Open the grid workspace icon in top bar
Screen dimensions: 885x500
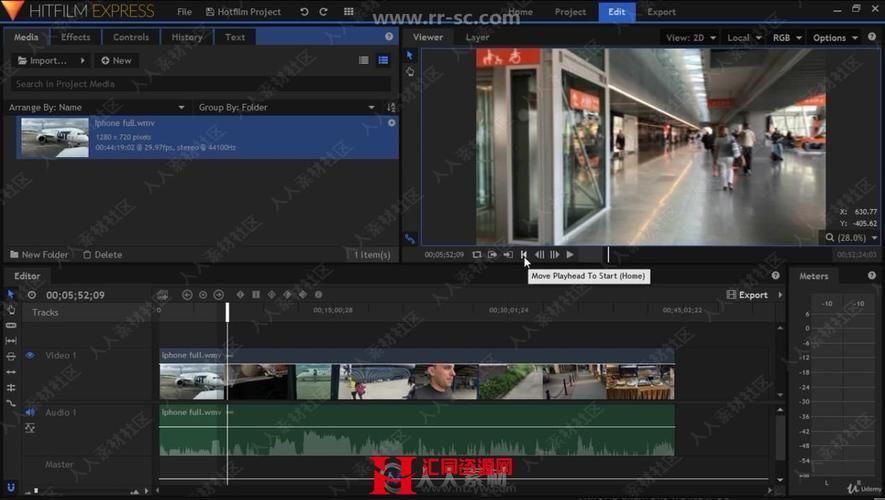pyautogui.click(x=349, y=11)
